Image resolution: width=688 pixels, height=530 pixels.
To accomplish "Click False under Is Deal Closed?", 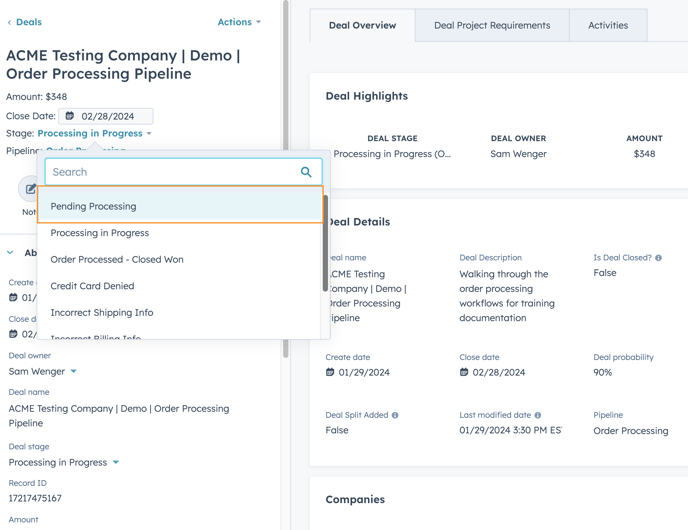I will pos(605,273).
